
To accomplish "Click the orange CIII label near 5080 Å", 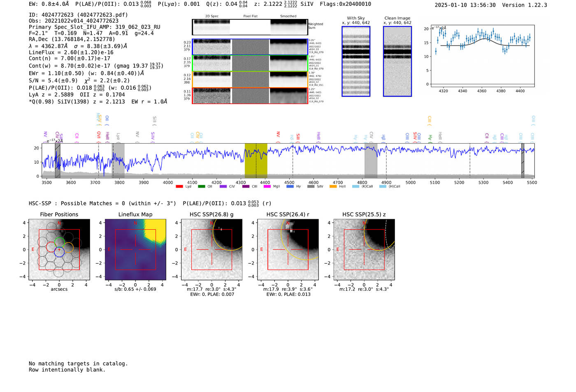I will [x=430, y=120].
